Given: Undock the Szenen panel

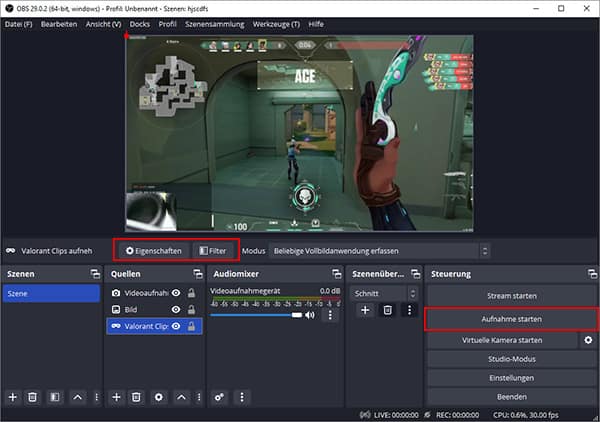Looking at the screenshot, I should 95,274.
